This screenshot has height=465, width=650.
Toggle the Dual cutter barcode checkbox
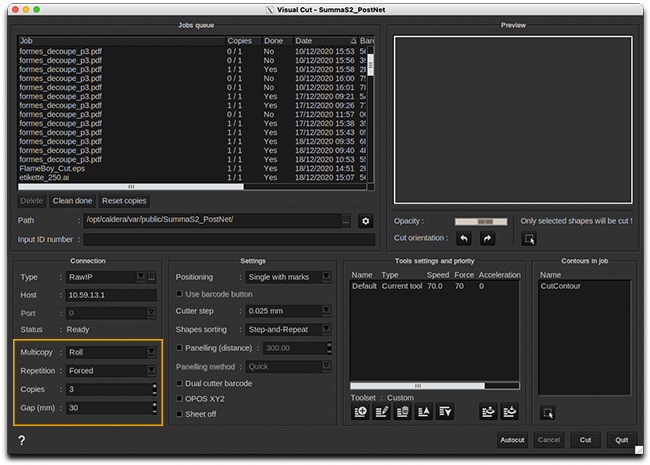click(180, 384)
